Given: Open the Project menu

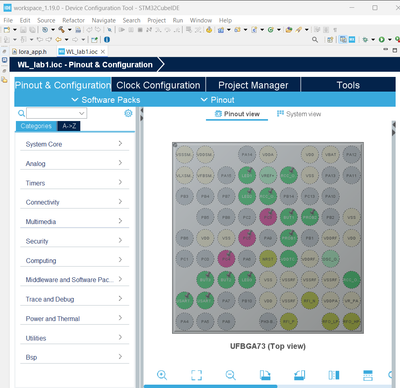Looking at the screenshot, I should pyautogui.click(x=156, y=20).
